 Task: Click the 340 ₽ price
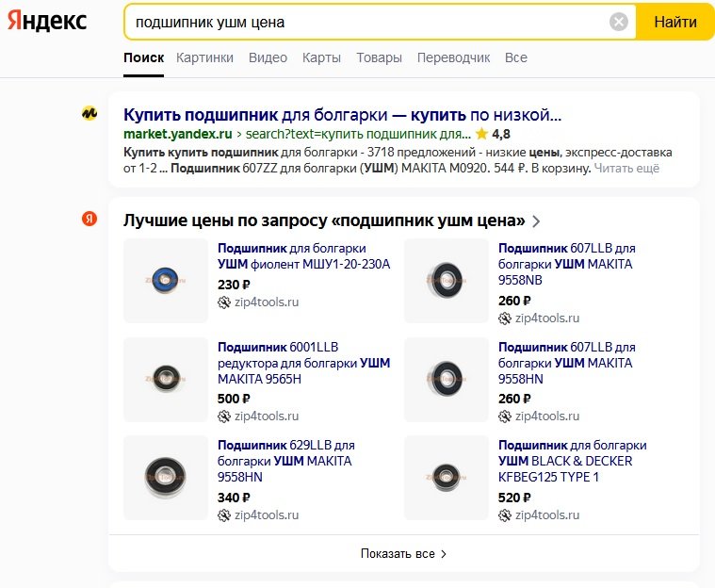[x=234, y=498]
